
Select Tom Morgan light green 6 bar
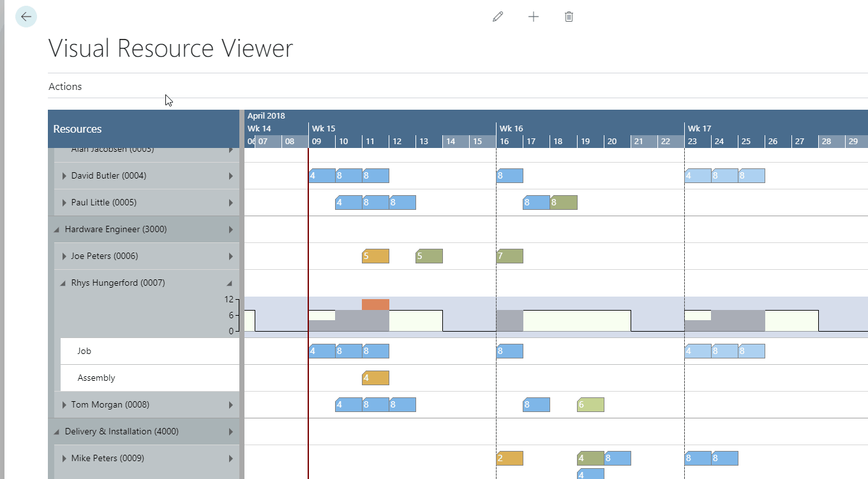point(590,405)
